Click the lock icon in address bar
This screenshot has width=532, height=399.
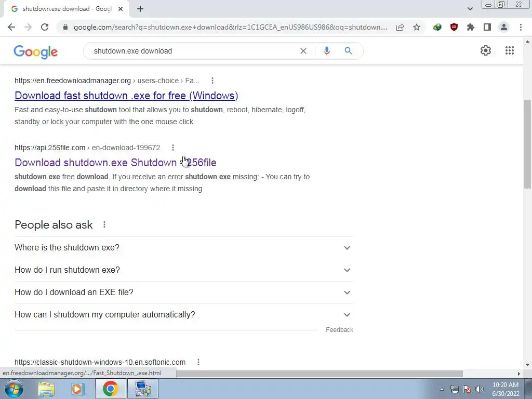click(x=65, y=27)
